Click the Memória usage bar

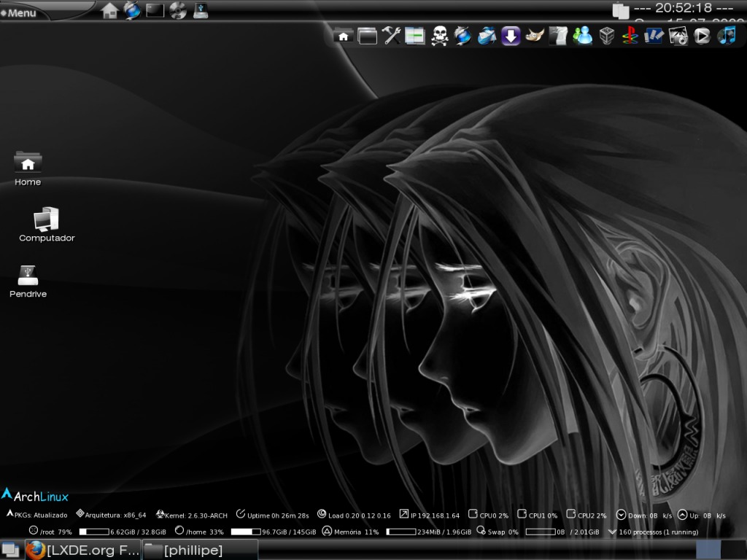click(x=401, y=532)
